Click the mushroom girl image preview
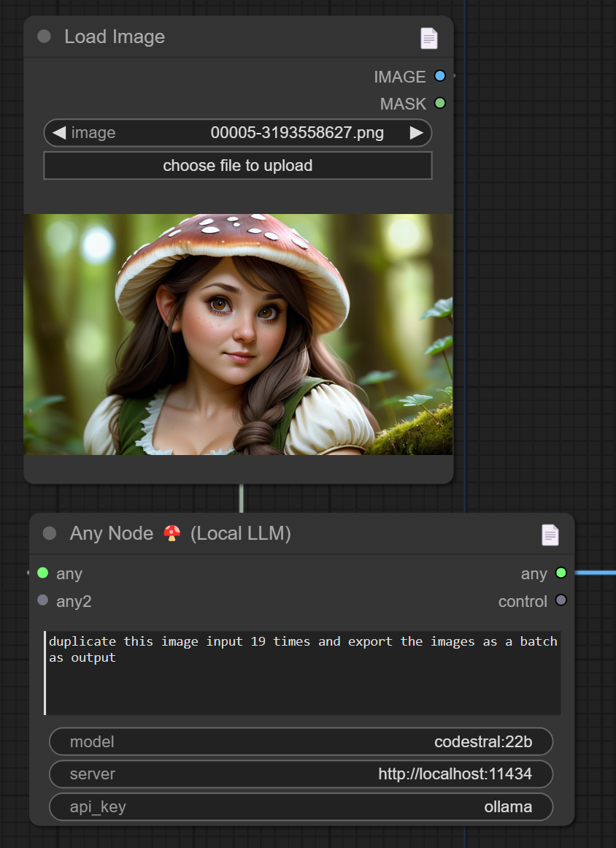This screenshot has width=616, height=848. [238, 335]
